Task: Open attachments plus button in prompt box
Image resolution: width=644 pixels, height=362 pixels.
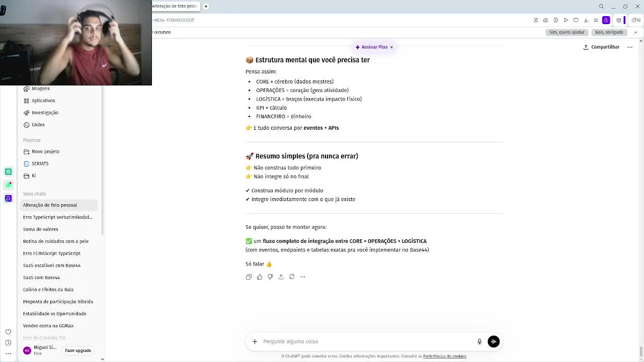Action: (x=255, y=341)
